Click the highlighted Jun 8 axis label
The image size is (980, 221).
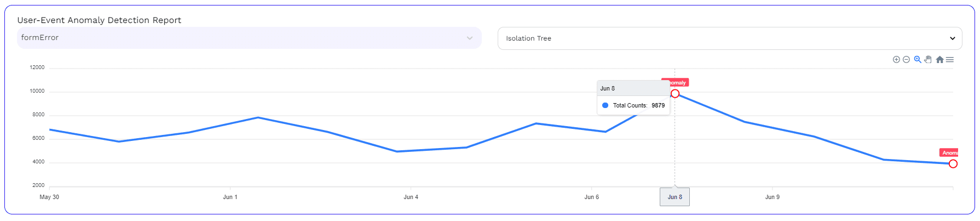pos(675,197)
